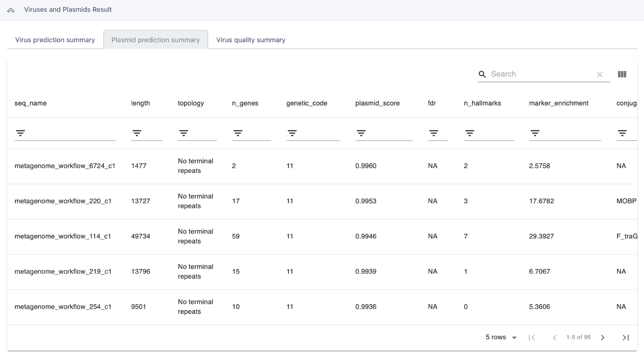Select the Plasmid prediction summary tab

coord(156,40)
